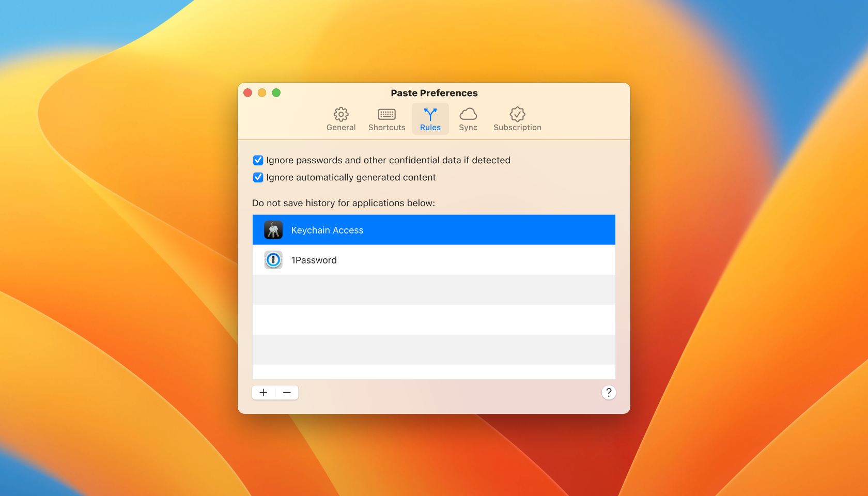Open the General preferences tab
This screenshot has height=496, width=868.
pos(341,119)
